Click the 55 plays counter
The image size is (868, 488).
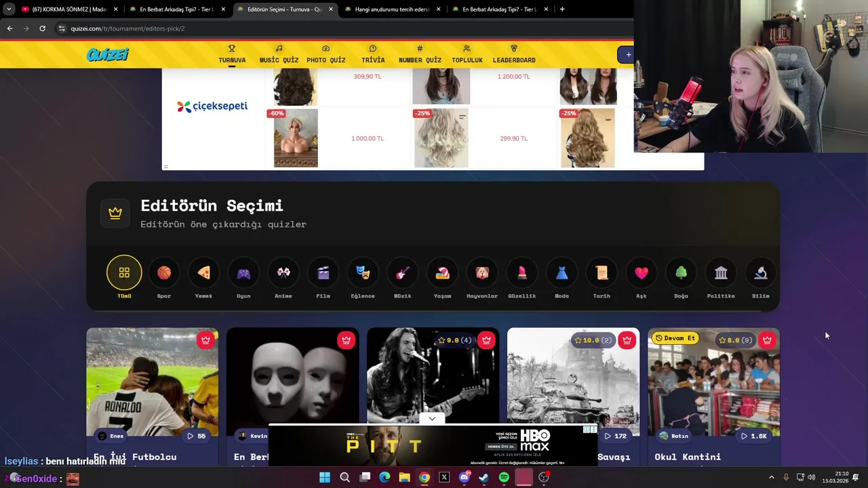coord(196,436)
